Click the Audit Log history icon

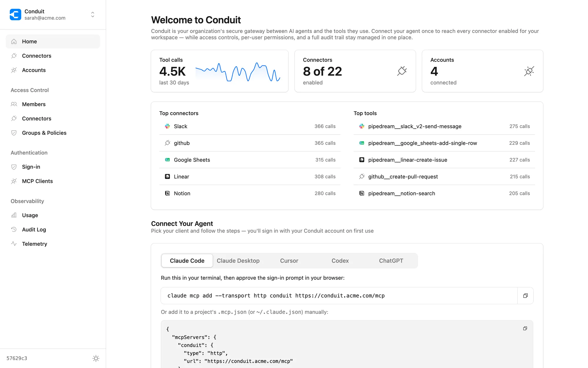14,229
